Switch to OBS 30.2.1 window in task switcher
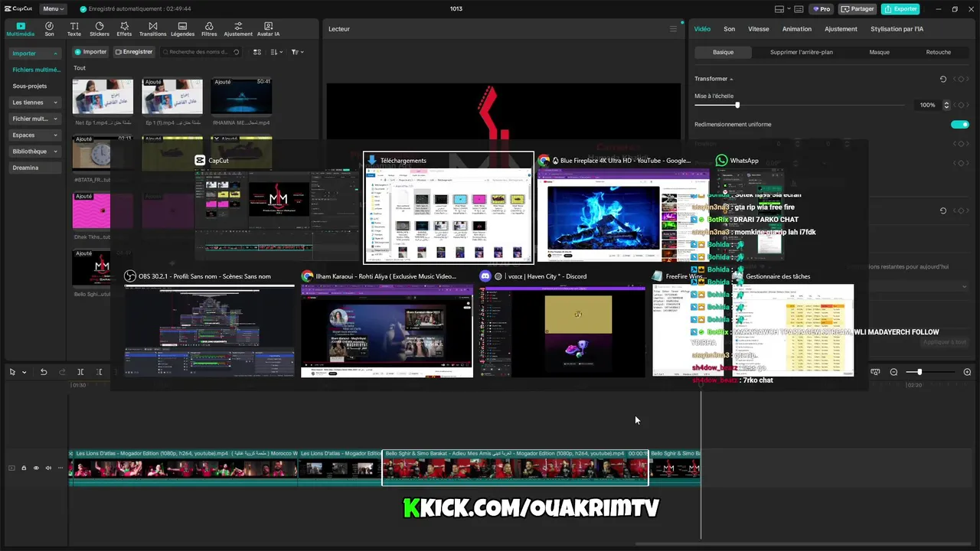Image resolution: width=980 pixels, height=551 pixels. click(x=209, y=324)
